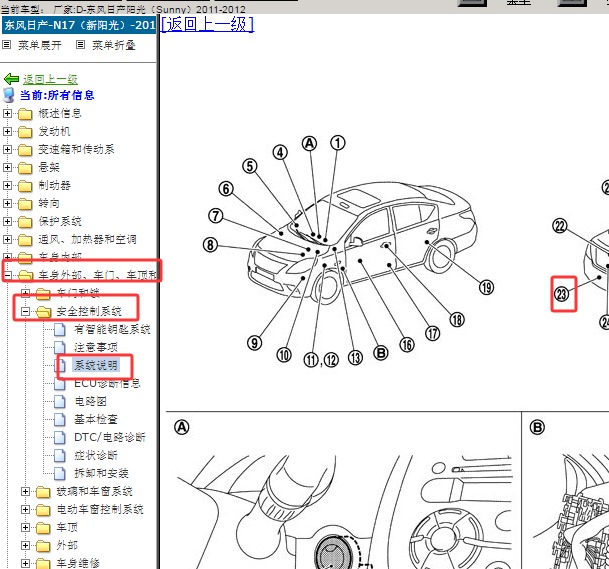
Task: Open the DTC/电路诊断 page
Action: click(x=110, y=437)
